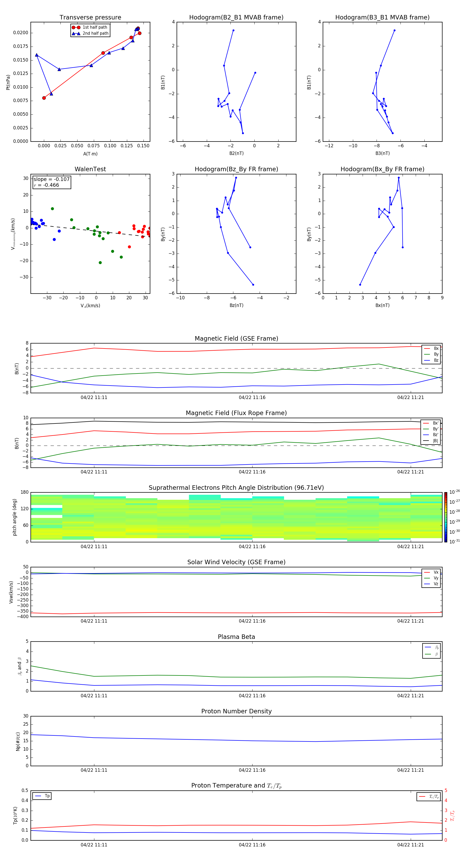
Task: Select the By' legend entry in Flux Rope panel
Action: click(x=431, y=429)
